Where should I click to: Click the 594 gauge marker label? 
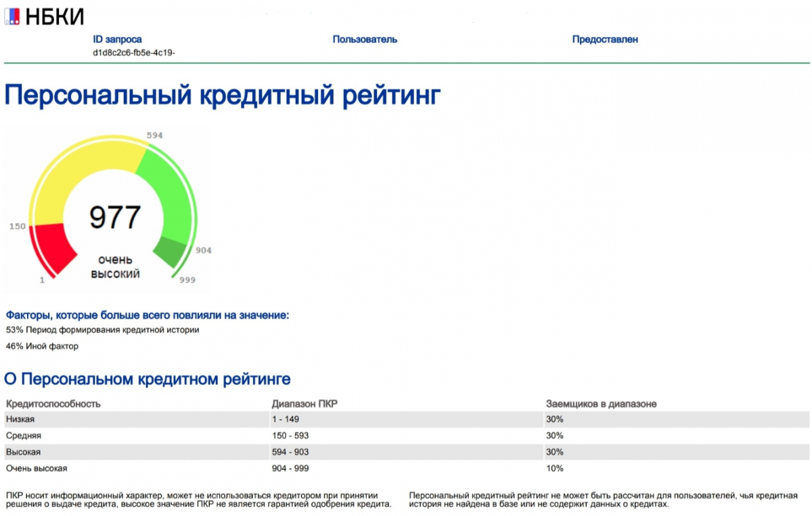155,135
